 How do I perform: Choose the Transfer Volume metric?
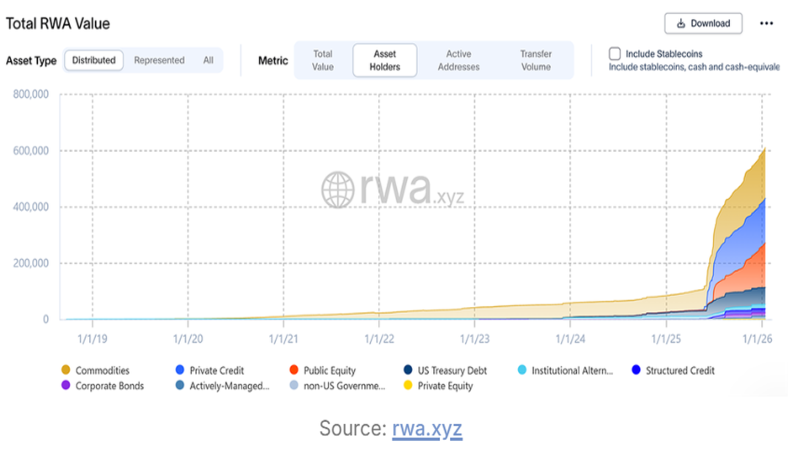tap(536, 60)
